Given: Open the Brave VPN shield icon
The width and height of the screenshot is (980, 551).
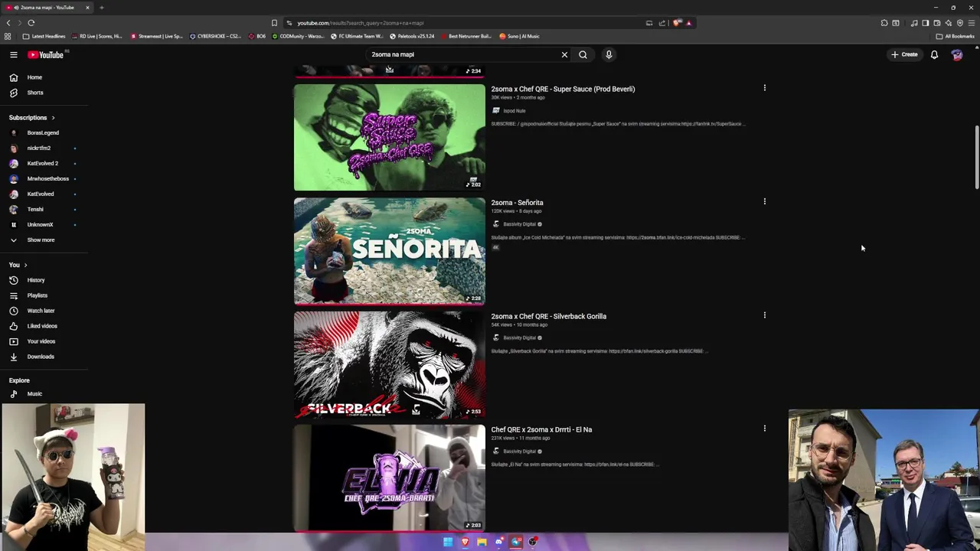Looking at the screenshot, I should click(959, 23).
